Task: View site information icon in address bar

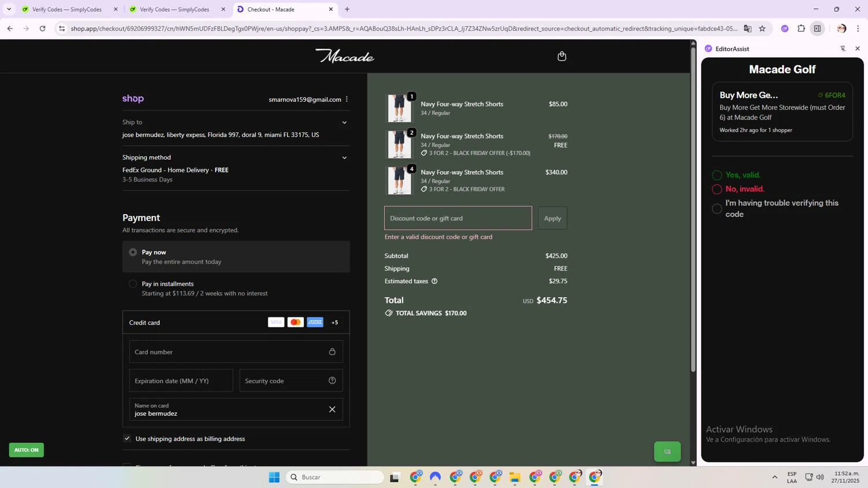Action: coord(62,28)
